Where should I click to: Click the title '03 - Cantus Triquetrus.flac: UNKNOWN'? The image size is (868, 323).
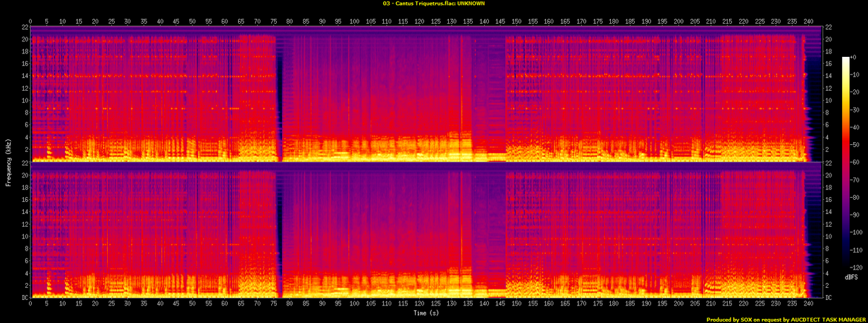433,3
